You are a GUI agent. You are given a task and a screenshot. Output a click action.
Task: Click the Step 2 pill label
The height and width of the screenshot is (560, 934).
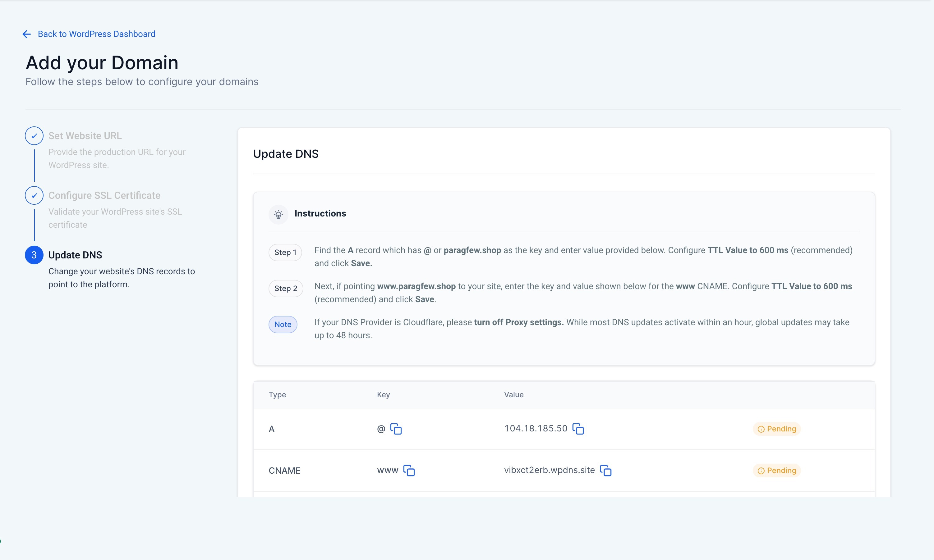tap(286, 289)
